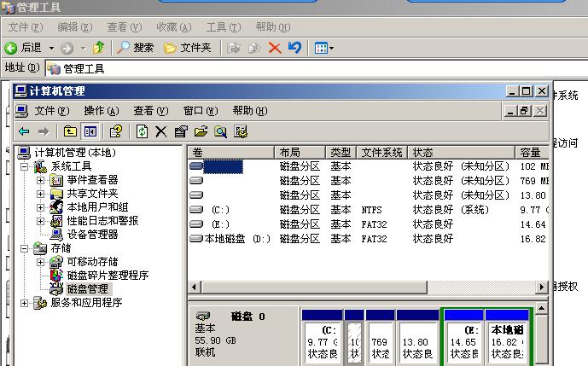588x366 pixels.
Task: Collapse the 存储 tree node
Action: click(x=24, y=248)
